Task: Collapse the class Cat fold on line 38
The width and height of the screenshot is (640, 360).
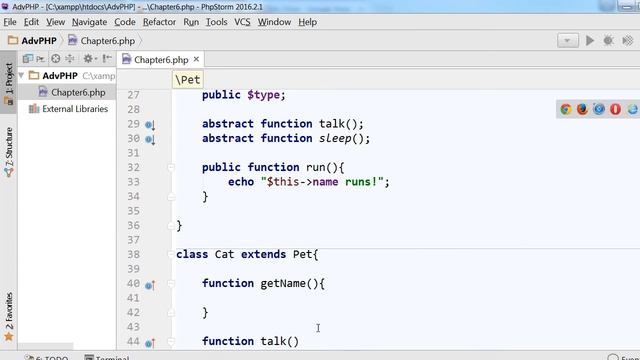Action: pos(171,254)
